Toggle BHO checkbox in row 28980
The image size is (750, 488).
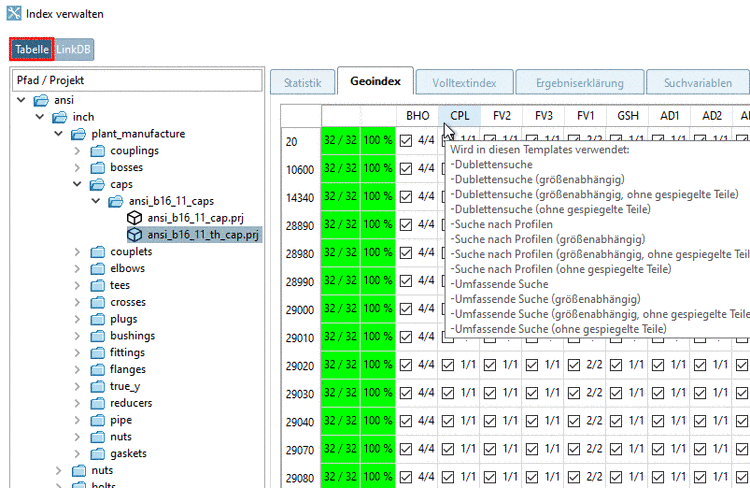point(406,253)
